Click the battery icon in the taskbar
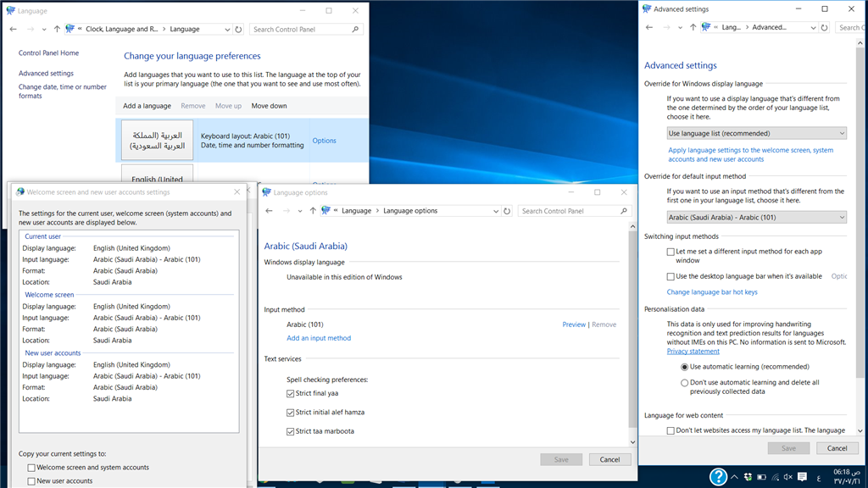868x488 pixels. coord(762,477)
